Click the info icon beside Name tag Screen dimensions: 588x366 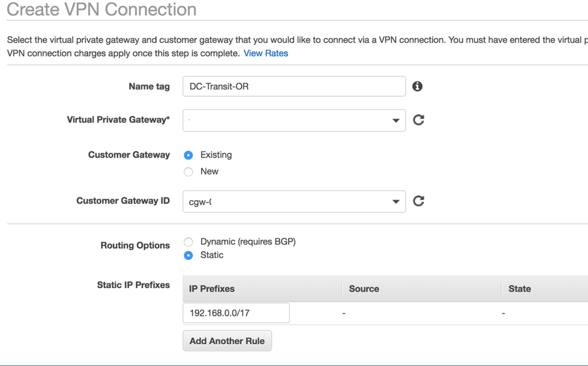(417, 86)
